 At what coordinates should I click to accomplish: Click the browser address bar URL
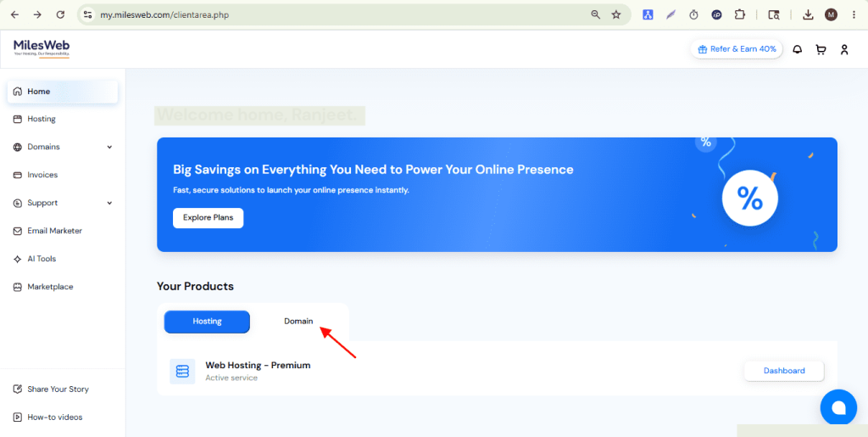click(x=164, y=15)
